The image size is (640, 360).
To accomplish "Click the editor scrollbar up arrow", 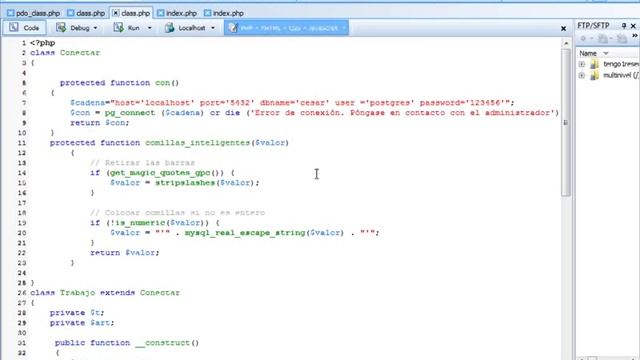I will 566,43.
